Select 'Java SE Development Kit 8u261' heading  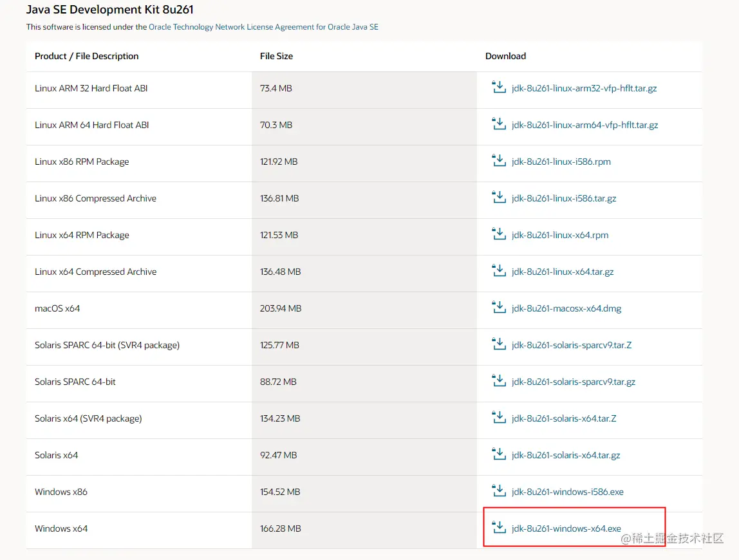[x=110, y=10]
